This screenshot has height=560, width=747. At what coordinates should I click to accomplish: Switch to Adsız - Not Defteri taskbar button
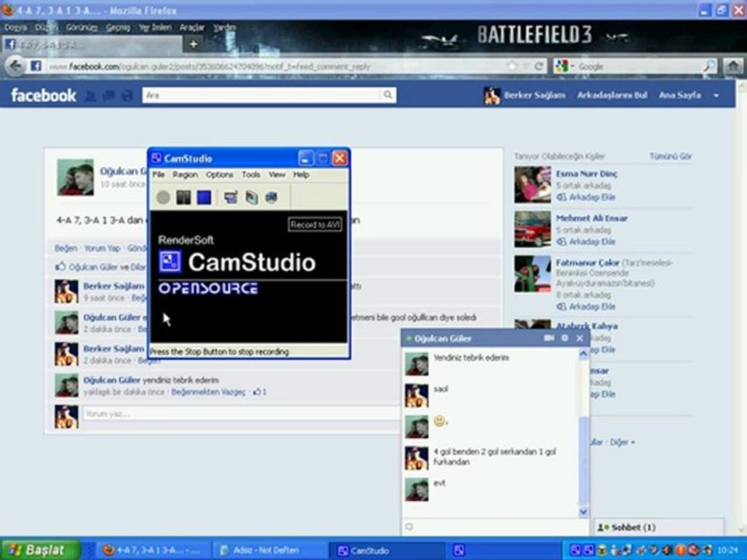(269, 551)
